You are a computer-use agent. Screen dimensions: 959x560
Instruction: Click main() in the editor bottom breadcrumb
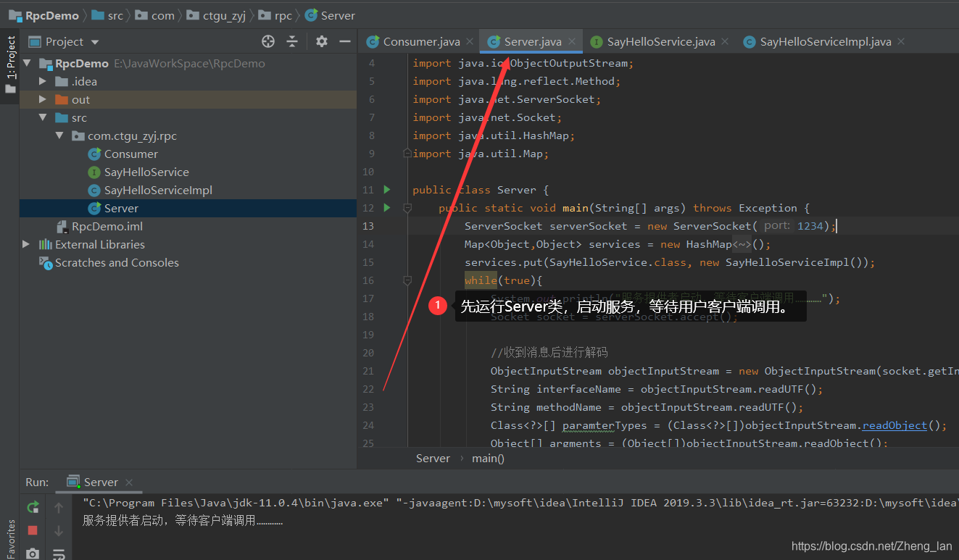click(488, 458)
